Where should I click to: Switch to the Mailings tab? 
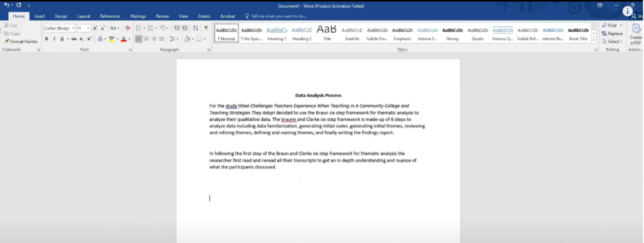click(x=138, y=16)
